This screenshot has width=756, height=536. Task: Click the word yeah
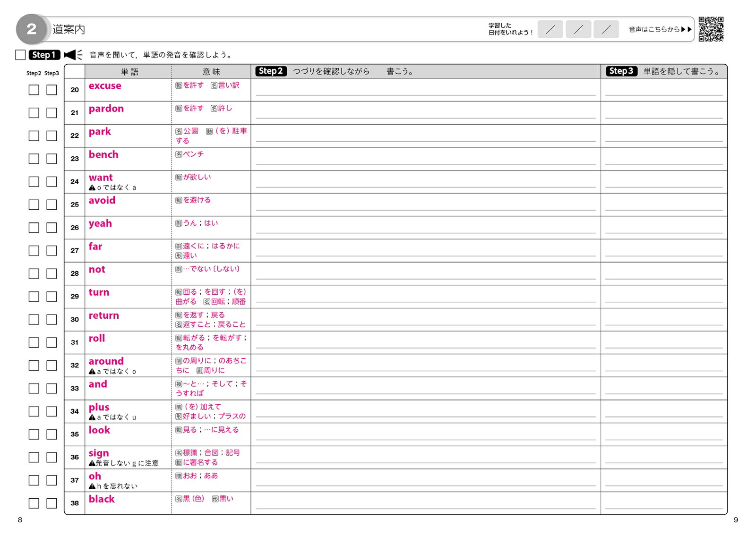[x=100, y=223]
